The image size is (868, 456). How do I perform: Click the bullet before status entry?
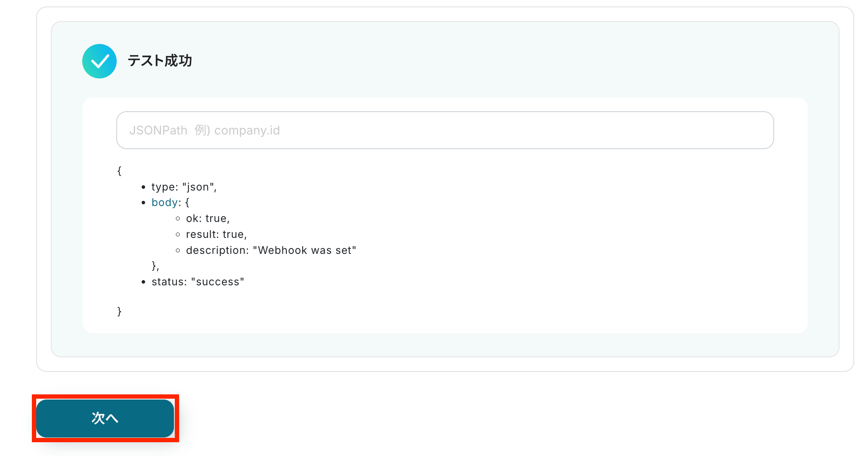143,282
